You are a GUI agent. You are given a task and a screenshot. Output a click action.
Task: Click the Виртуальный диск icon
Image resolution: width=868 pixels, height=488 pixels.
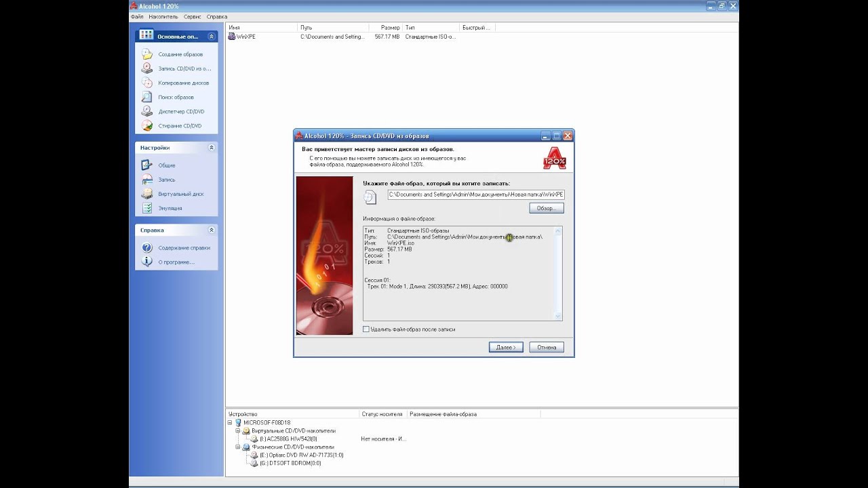coord(147,194)
